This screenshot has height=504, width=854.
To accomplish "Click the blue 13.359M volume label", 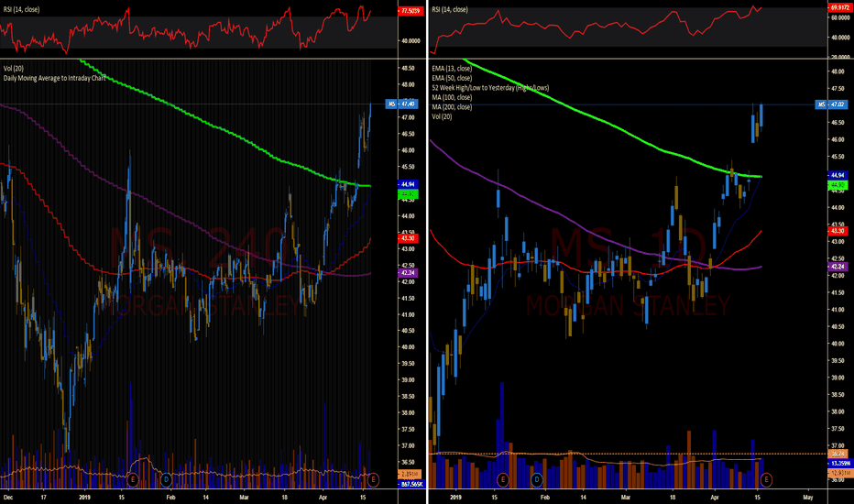I will (x=840, y=463).
